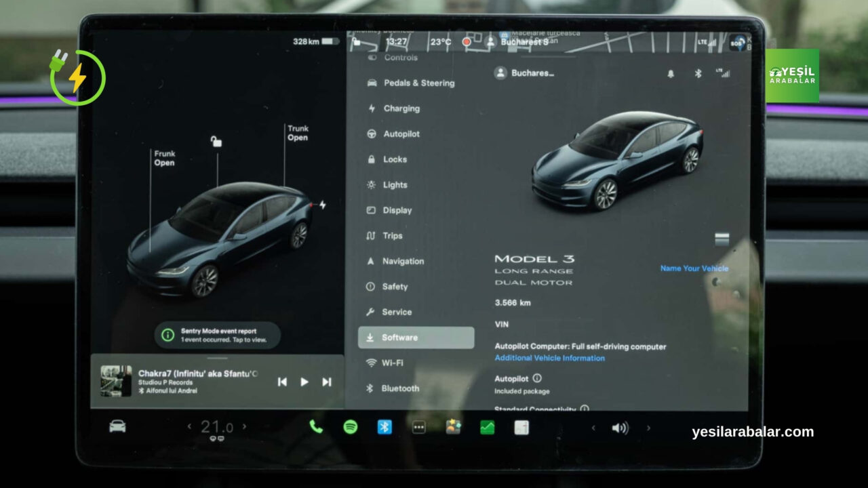This screenshot has height=488, width=868.
Task: Open the Safety settings
Action: (387, 287)
